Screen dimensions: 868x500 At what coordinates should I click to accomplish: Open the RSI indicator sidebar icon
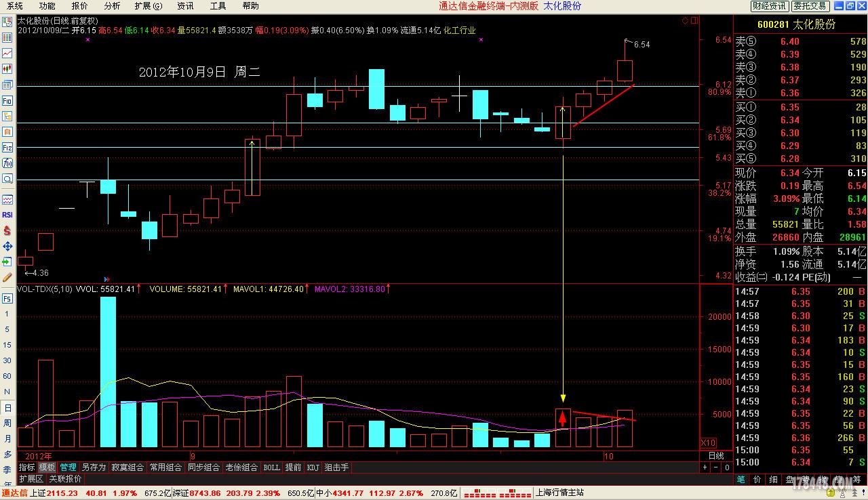(x=7, y=215)
